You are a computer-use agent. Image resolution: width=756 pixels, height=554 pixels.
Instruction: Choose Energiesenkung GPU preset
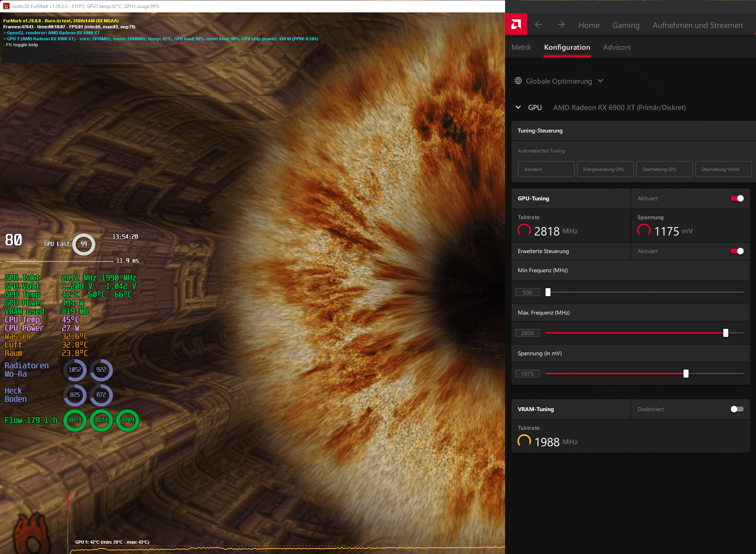click(605, 169)
